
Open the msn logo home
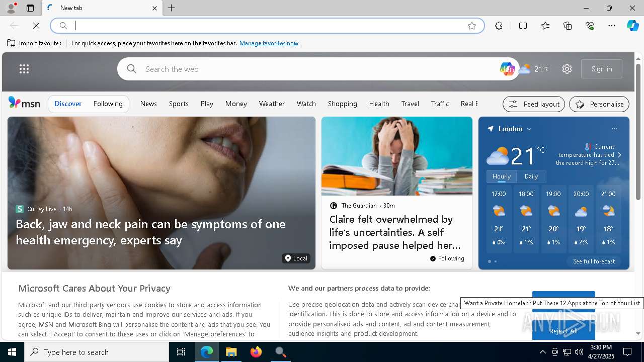coord(24,103)
